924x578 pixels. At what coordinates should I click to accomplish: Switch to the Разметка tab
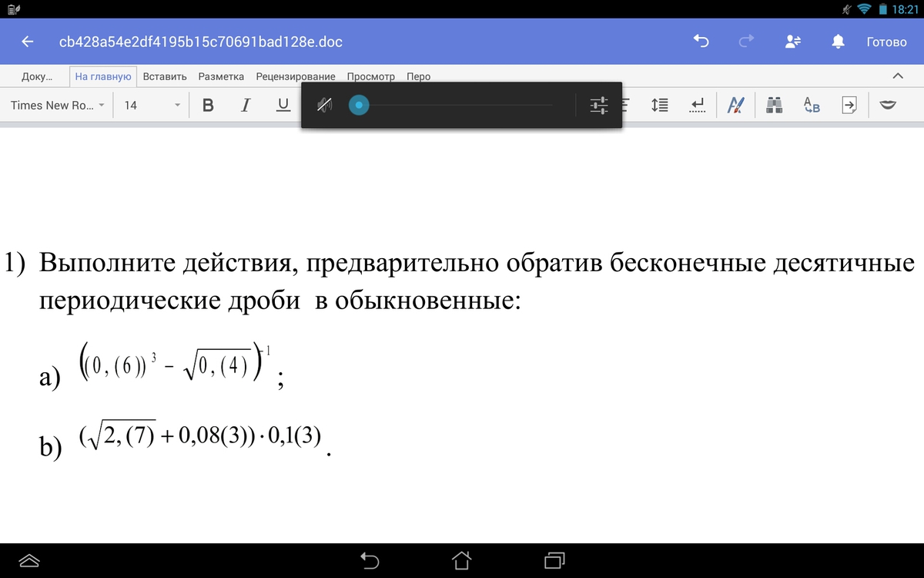pos(221,76)
